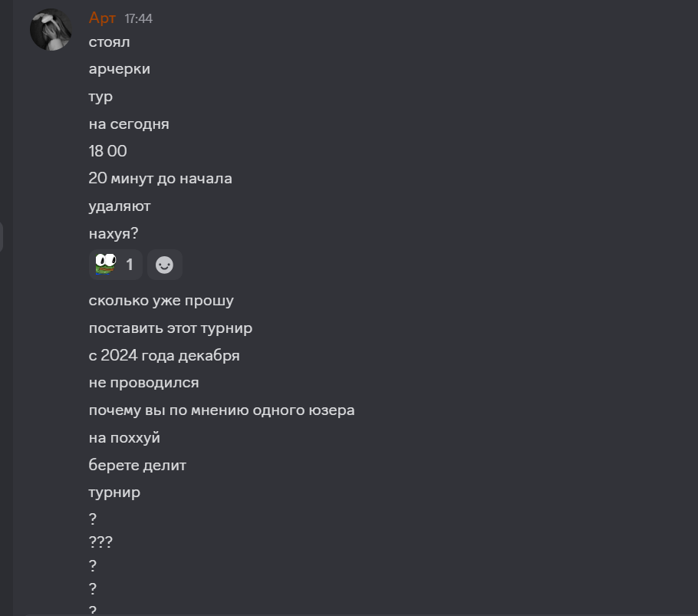Viewport: 698px width, 616px height.
Task: Click the message line 'тур'
Action: [100, 97]
